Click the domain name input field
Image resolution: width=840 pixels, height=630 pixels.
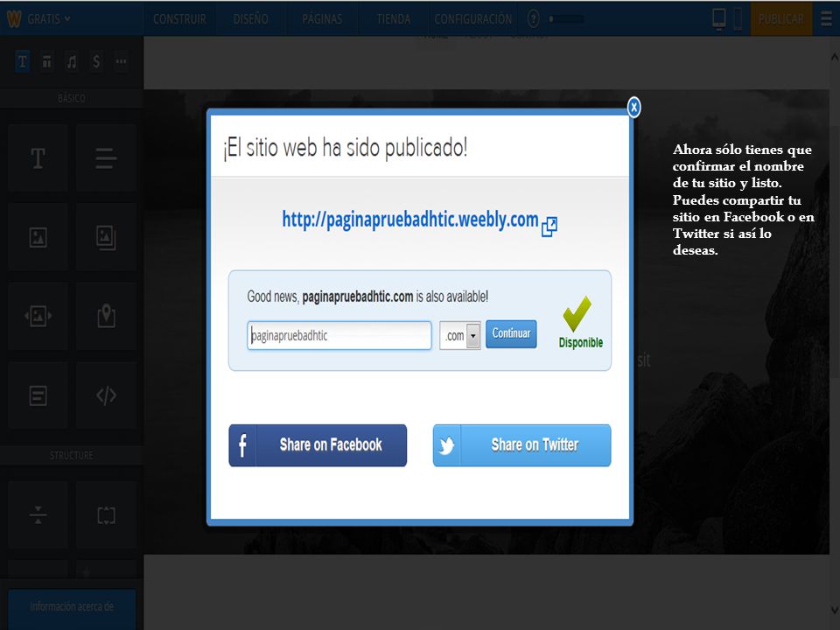click(339, 335)
